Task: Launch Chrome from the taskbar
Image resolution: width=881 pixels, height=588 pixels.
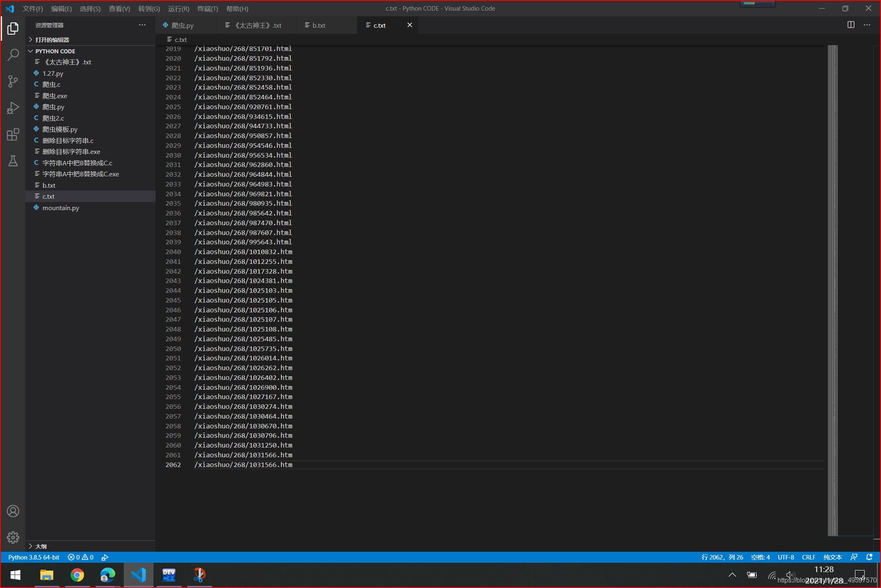Action: click(77, 575)
